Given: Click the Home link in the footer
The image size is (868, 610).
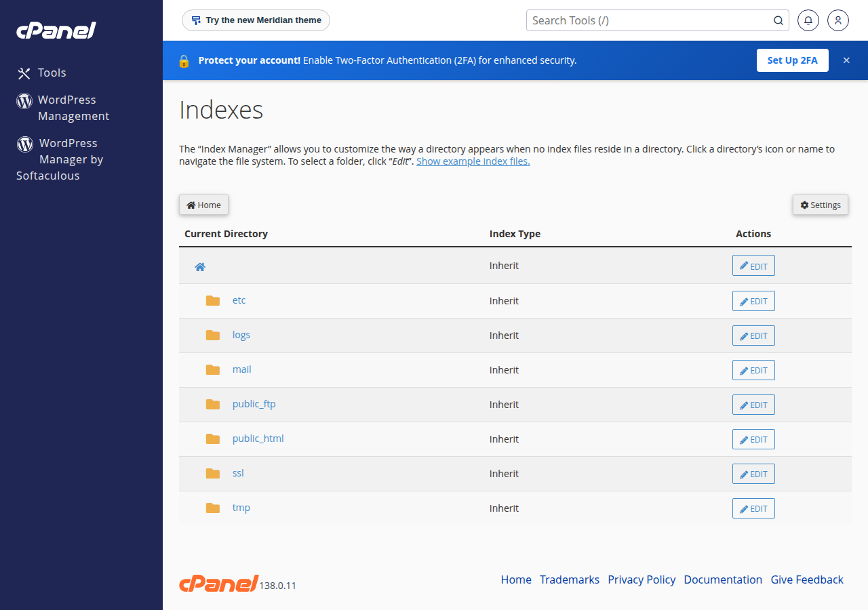Looking at the screenshot, I should pyautogui.click(x=516, y=579).
